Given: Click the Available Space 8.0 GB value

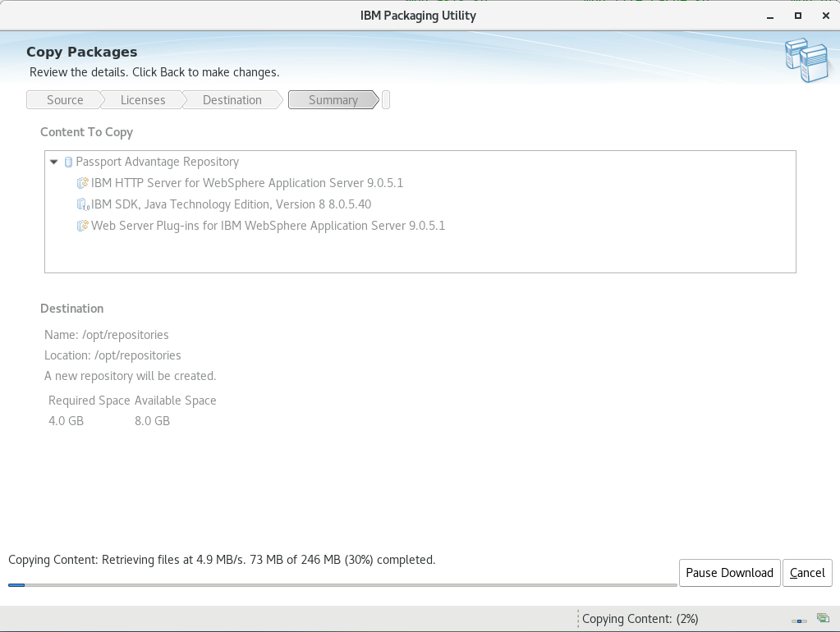Looking at the screenshot, I should (x=152, y=421).
